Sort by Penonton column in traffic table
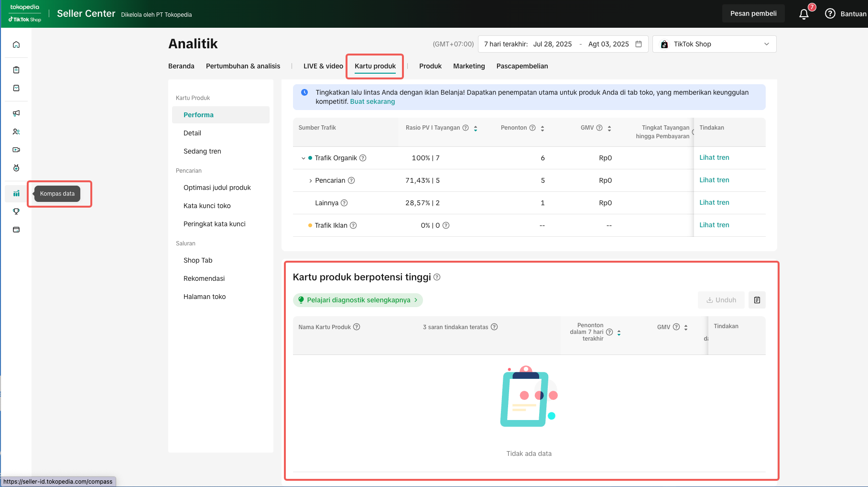This screenshot has width=868, height=487. click(x=542, y=128)
